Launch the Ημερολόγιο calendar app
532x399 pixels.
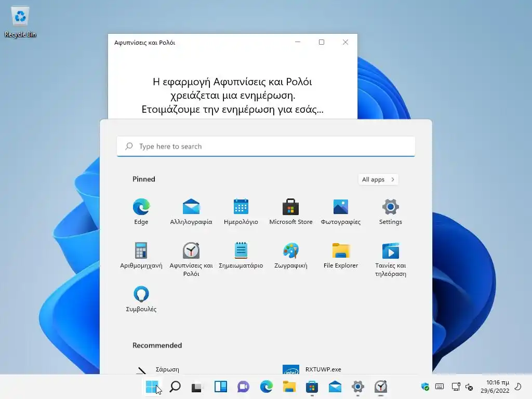[x=241, y=212]
